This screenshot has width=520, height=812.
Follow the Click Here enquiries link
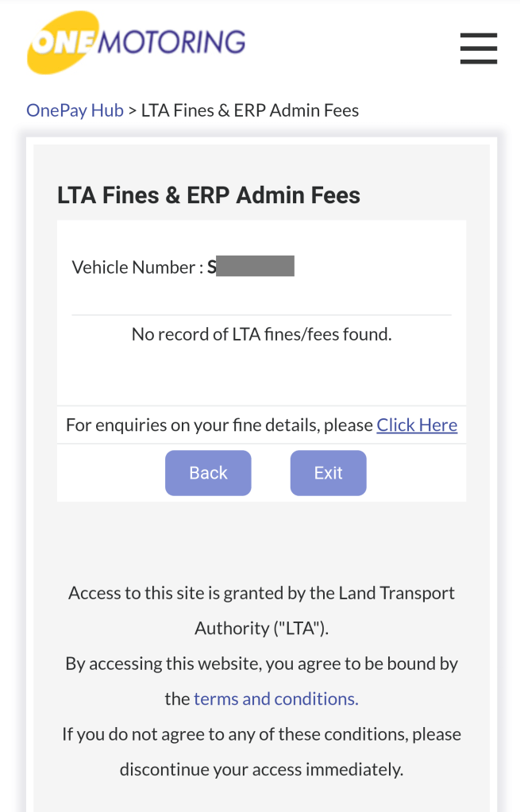417,425
